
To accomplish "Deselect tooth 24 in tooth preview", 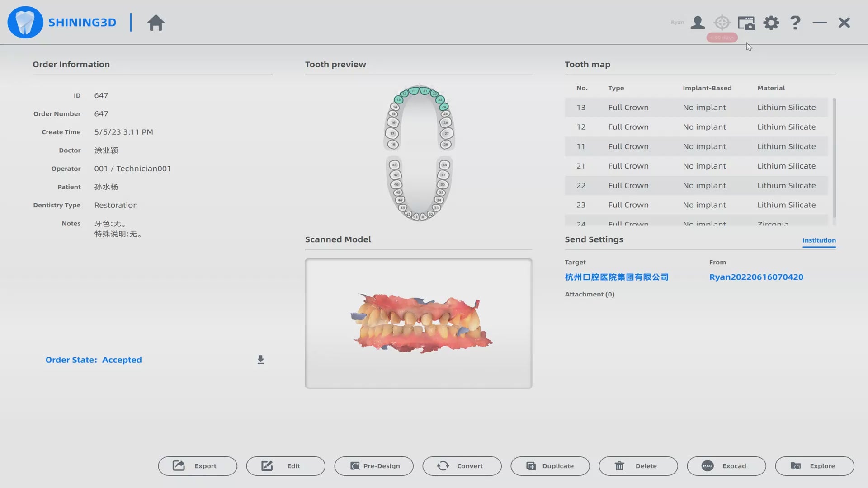I will coord(444,107).
